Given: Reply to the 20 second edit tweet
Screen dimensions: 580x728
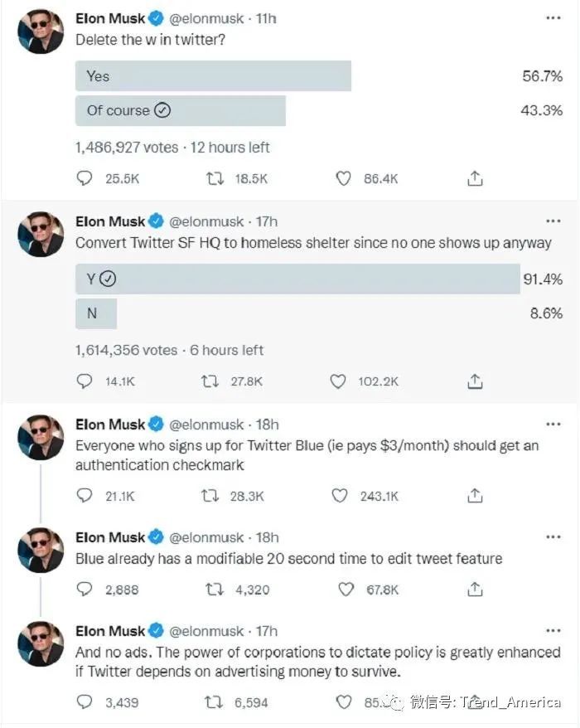Looking at the screenshot, I should 85,590.
